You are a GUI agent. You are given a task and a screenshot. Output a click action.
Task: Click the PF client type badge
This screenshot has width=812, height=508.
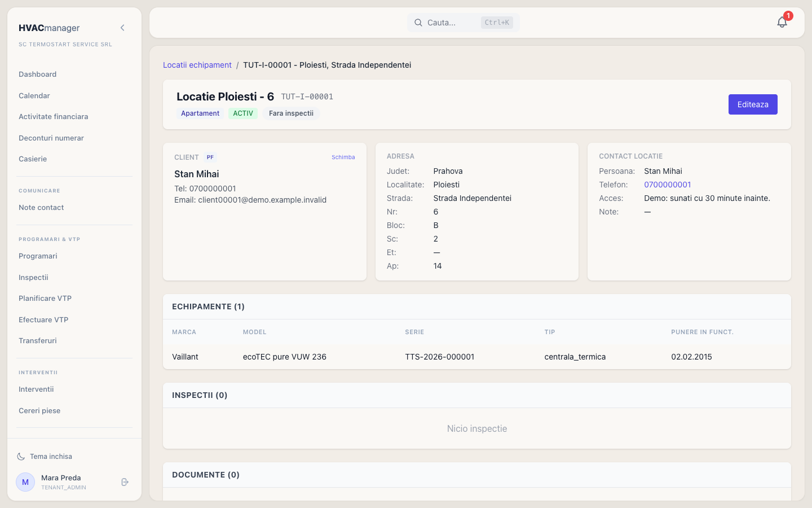point(210,157)
